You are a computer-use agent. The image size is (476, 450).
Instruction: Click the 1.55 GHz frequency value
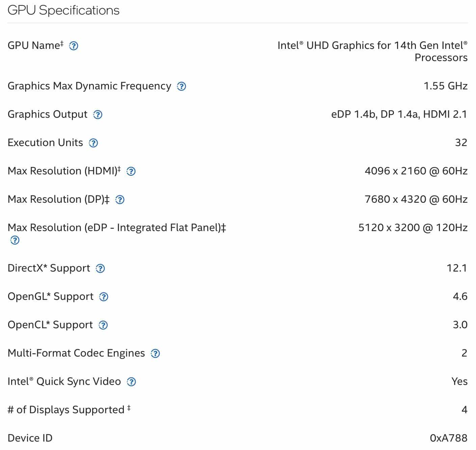pyautogui.click(x=446, y=86)
